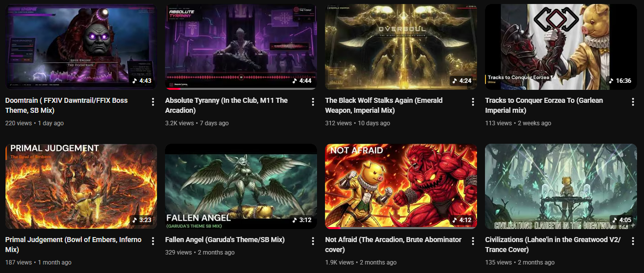644x273 pixels.
Task: Open the options menu for Absolute Tyranny
Action: [313, 102]
